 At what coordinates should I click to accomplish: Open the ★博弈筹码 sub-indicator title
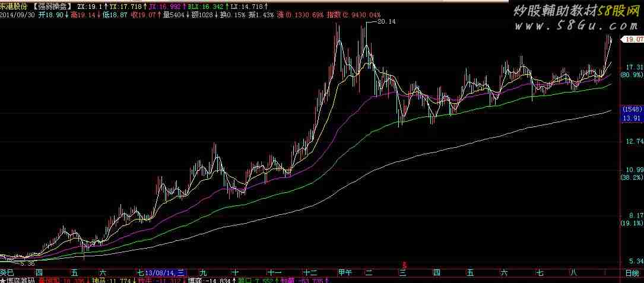click(17, 280)
